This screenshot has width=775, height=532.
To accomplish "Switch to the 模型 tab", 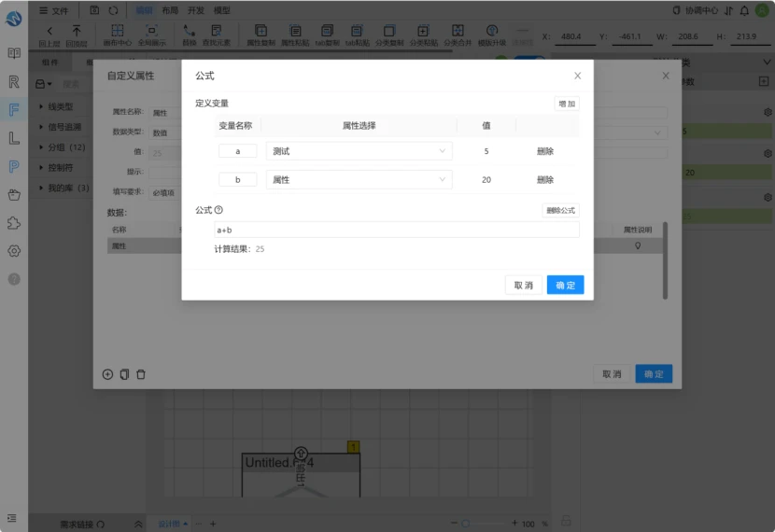I will [x=221, y=10].
